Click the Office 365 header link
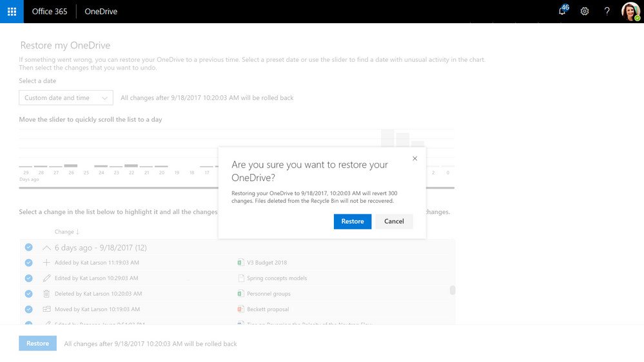Screen dimensions: 644x362 (x=50, y=12)
